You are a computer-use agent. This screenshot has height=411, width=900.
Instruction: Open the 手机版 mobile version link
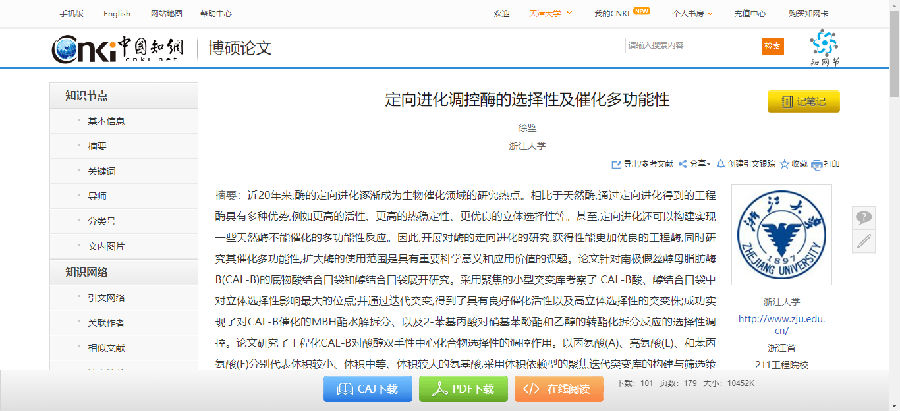(x=72, y=14)
